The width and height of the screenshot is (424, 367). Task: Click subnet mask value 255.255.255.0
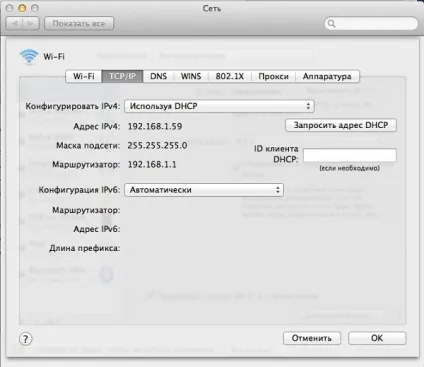click(157, 145)
